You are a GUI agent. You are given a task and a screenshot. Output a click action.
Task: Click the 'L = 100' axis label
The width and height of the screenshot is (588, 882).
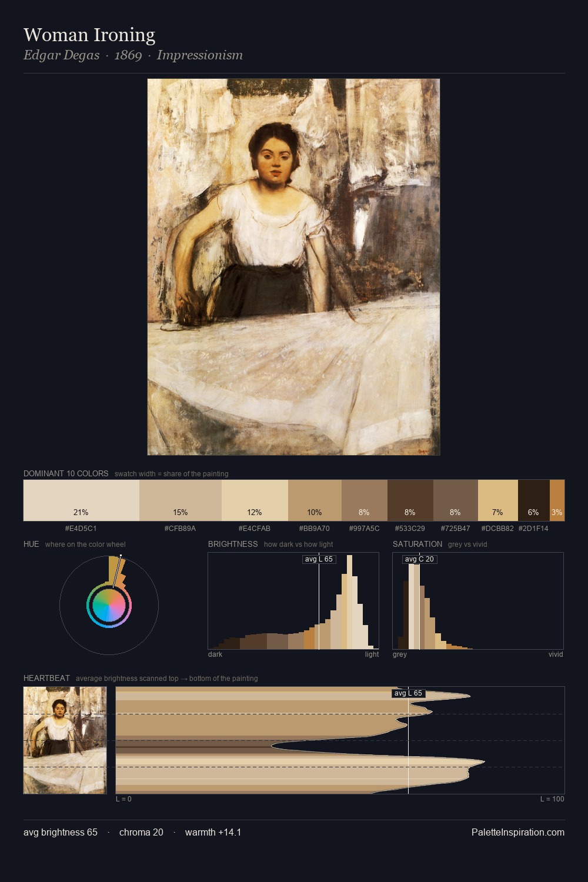[x=552, y=799]
